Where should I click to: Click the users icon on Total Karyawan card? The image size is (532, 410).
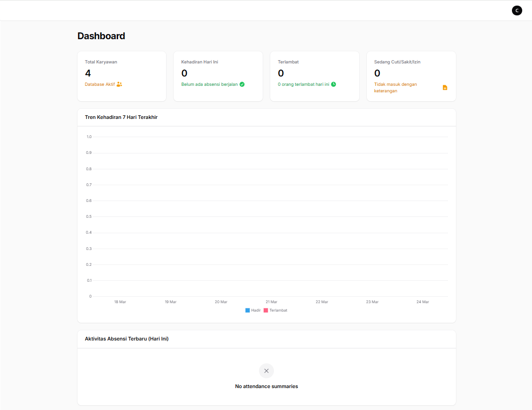click(119, 84)
